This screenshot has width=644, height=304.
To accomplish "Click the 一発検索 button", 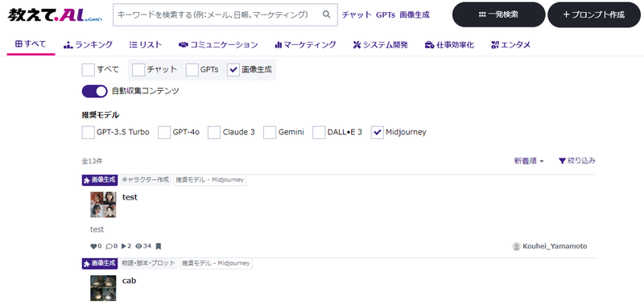I will 498,14.
